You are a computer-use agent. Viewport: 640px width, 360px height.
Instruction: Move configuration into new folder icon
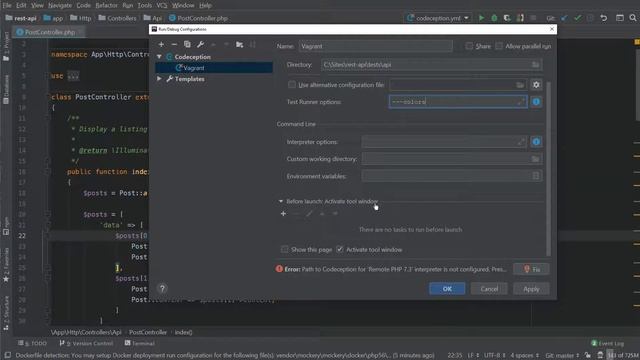point(240,44)
